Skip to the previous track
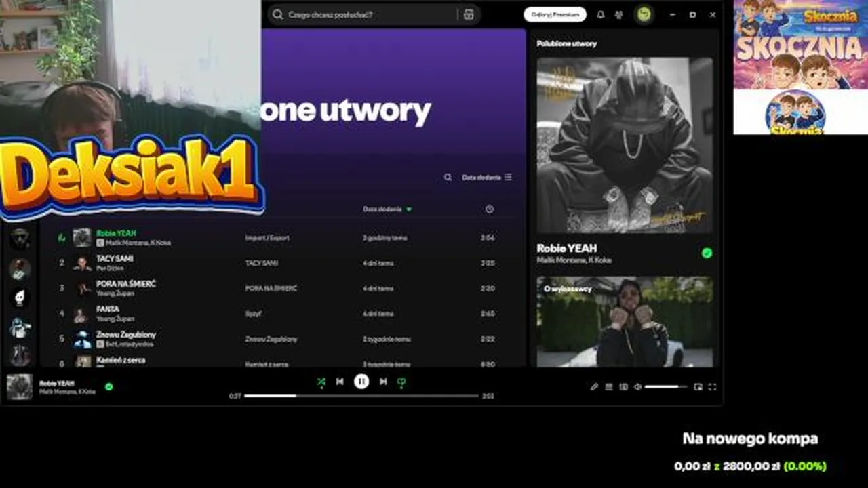 [x=340, y=382]
